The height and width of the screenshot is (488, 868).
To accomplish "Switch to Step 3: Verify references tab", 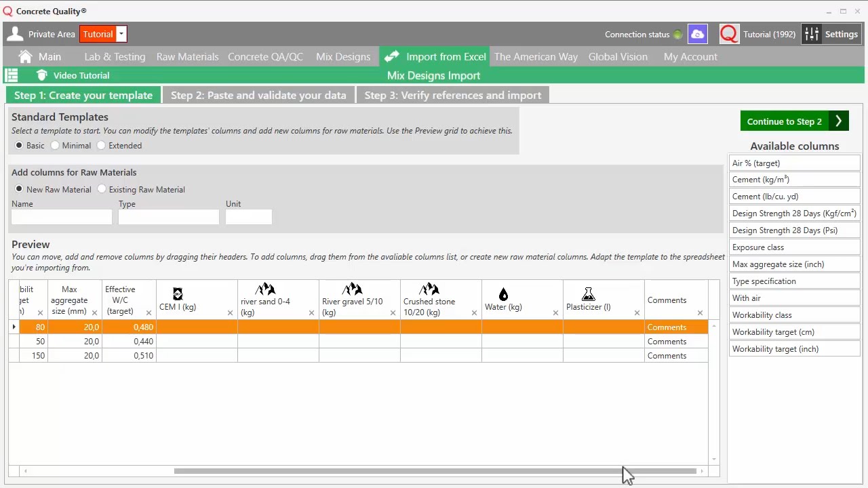I will point(453,95).
